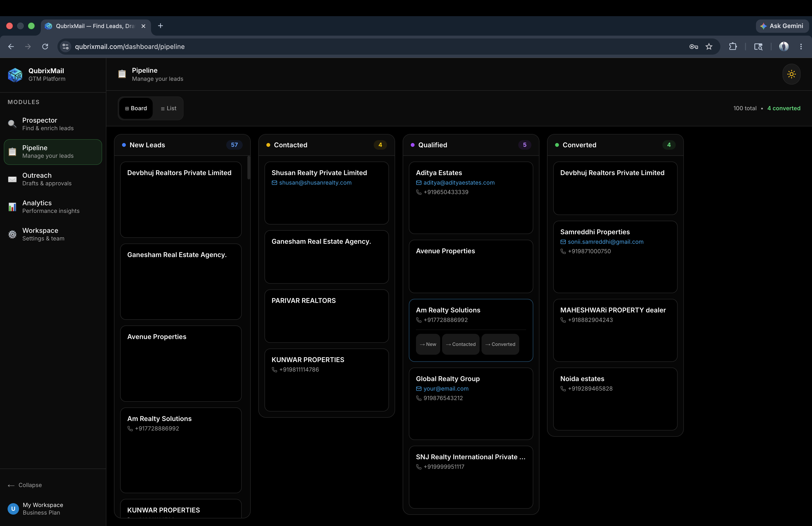Click browser back arrow
The width and height of the screenshot is (812, 526).
(x=11, y=46)
